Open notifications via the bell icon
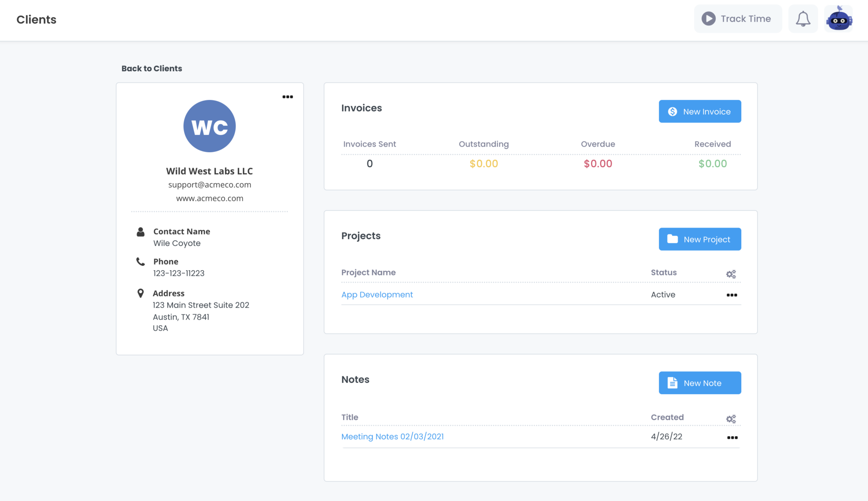 [803, 18]
